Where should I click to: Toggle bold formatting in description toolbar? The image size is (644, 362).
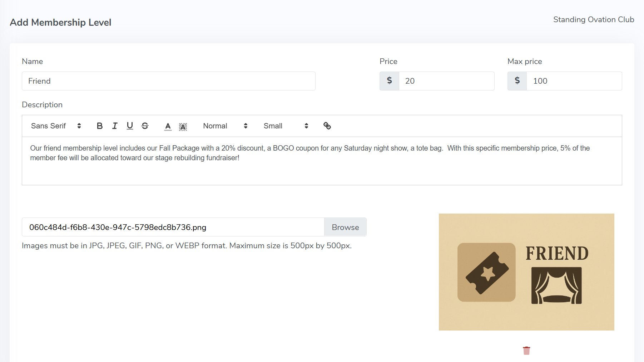pos(100,126)
